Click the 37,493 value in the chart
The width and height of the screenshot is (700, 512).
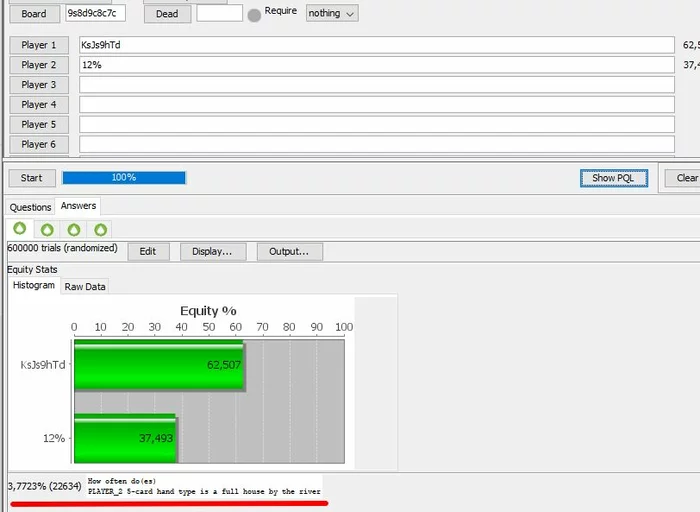pos(156,438)
